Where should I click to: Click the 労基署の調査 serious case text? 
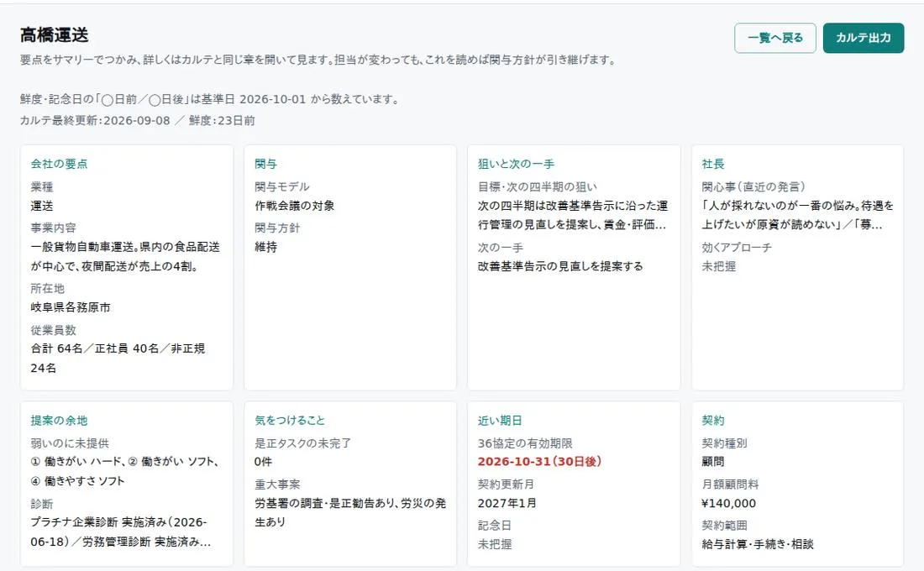350,512
